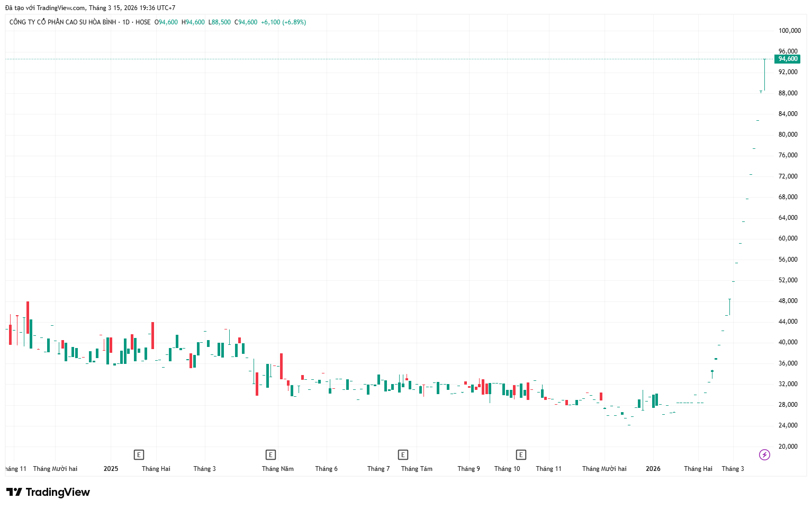Click the CÔNG TY CỔ PHẦN CAO SU HÒA BÌNH title

(62, 22)
